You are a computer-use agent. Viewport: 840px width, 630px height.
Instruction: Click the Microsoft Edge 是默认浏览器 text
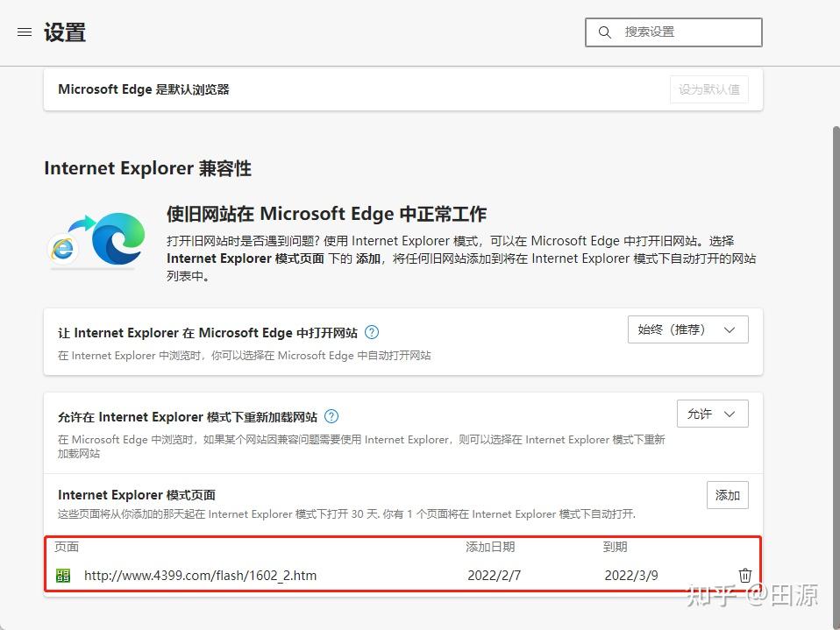pyautogui.click(x=144, y=89)
